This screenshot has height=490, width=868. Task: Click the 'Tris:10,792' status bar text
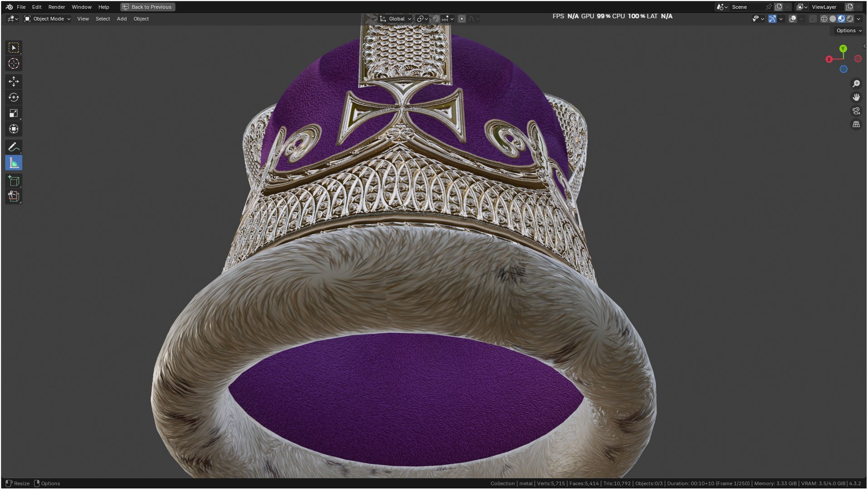click(x=617, y=484)
